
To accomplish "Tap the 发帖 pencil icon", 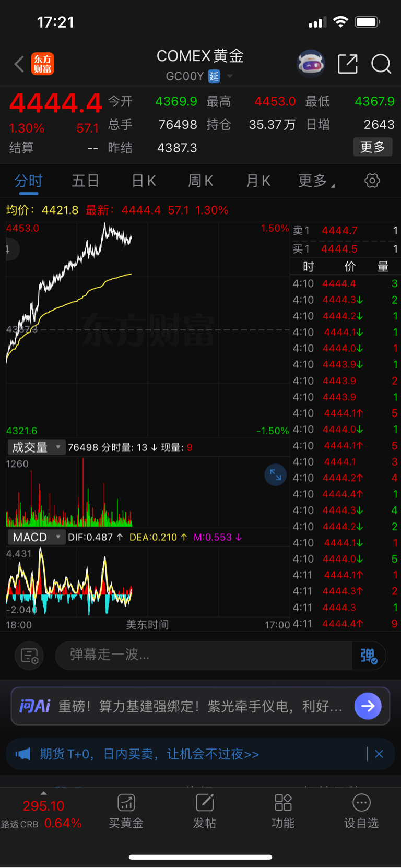I will coord(205,803).
